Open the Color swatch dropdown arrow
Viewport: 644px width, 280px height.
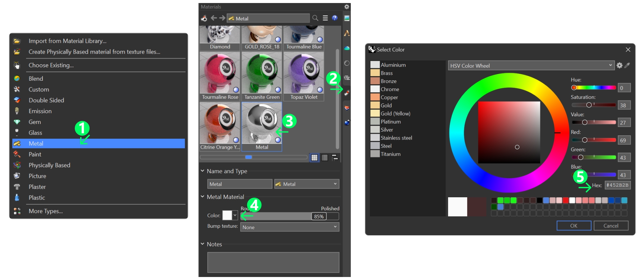235,215
